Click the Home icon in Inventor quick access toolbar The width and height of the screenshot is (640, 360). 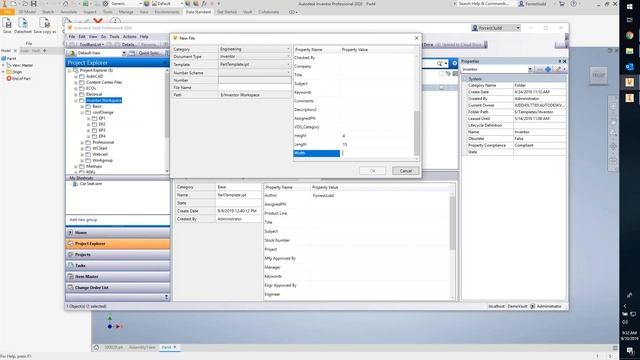coord(65,4)
